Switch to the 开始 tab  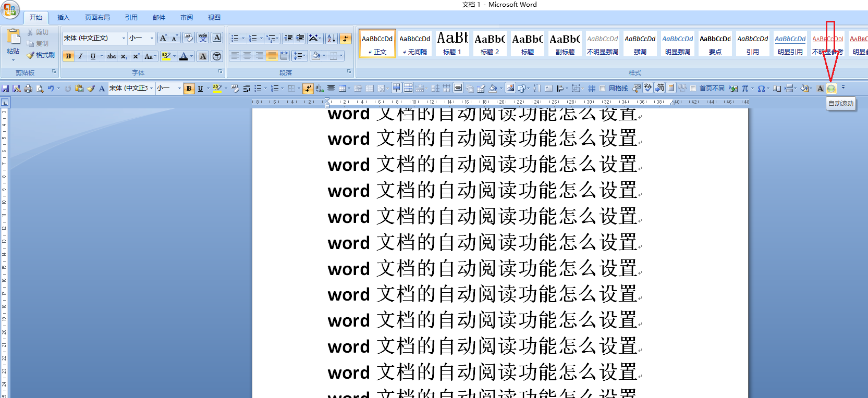pos(36,18)
